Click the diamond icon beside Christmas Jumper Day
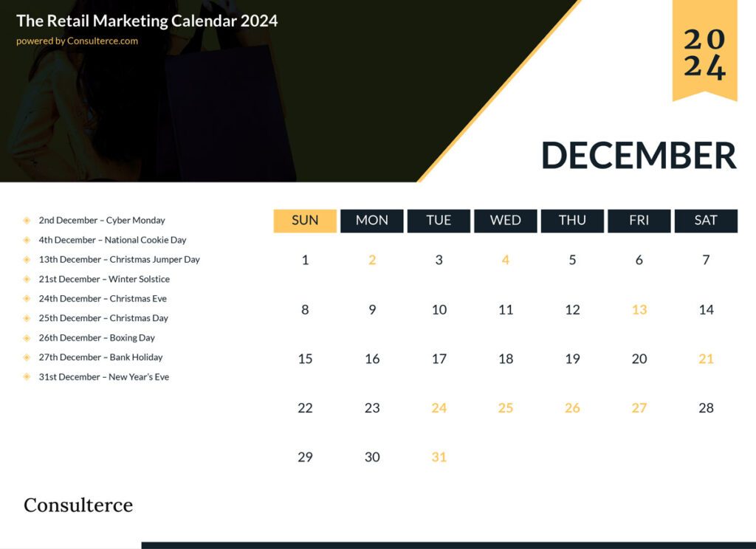 pos(27,259)
